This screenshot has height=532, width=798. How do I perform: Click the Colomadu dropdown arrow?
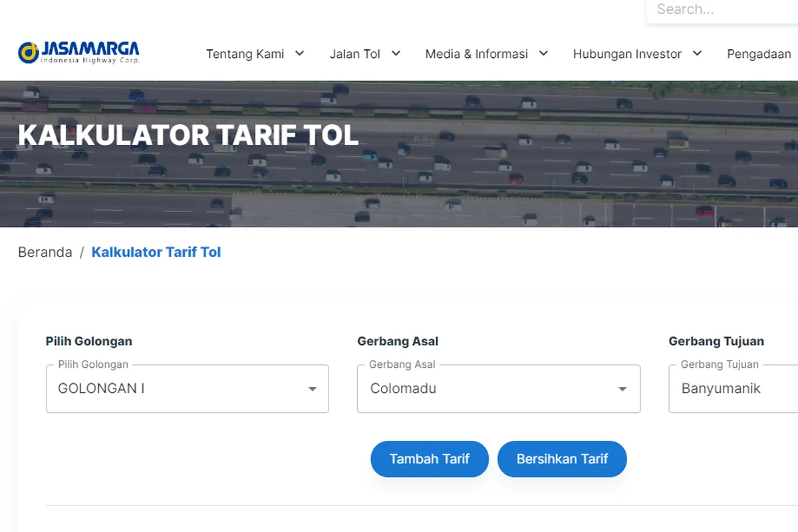[x=622, y=389]
